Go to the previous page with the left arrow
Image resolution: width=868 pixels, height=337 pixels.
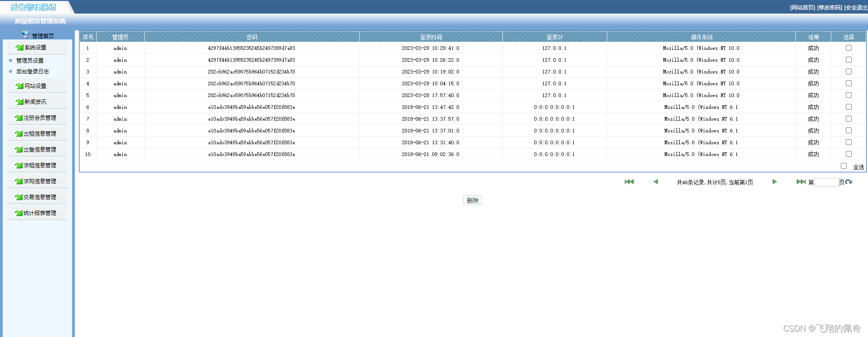coord(655,182)
